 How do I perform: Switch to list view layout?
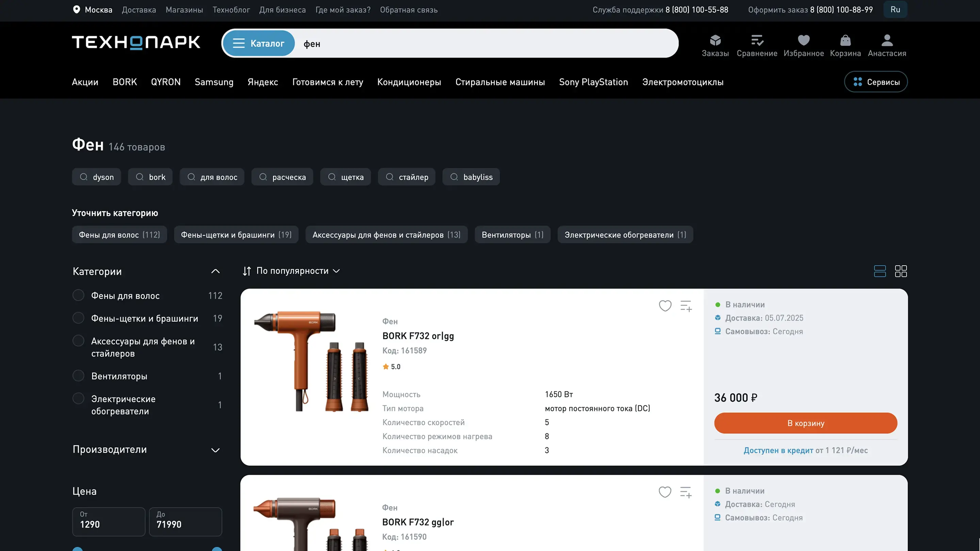880,271
